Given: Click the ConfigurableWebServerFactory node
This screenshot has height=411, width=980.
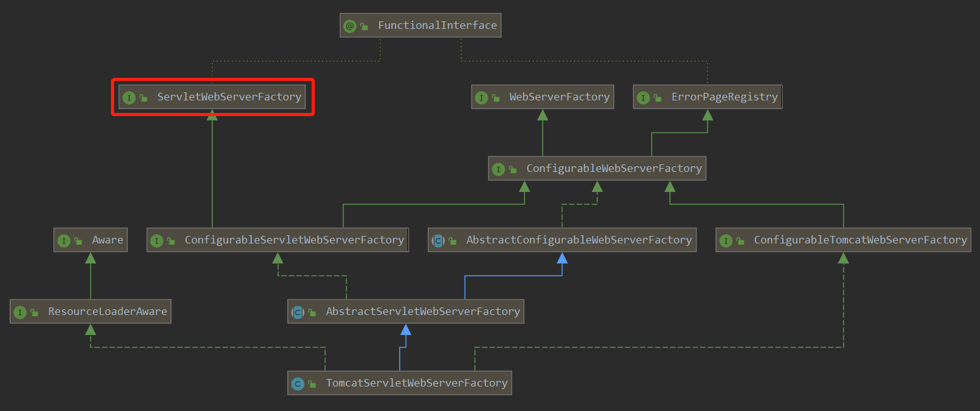Looking at the screenshot, I should (x=597, y=168).
